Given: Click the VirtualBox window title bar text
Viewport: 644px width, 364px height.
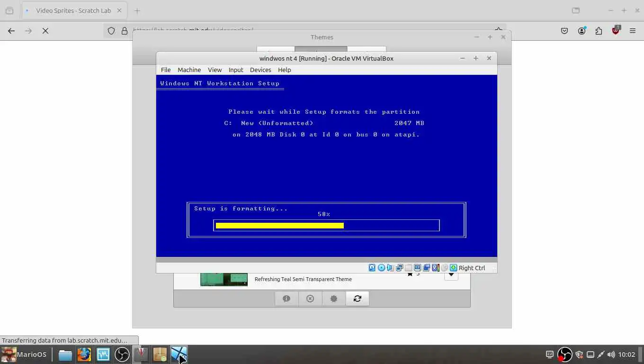Looking at the screenshot, I should (326, 58).
